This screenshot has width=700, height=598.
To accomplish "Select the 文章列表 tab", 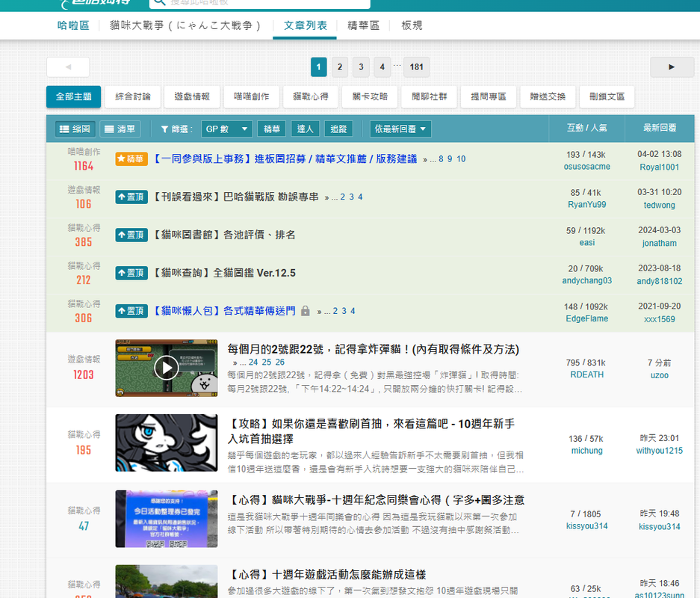I will tap(306, 25).
